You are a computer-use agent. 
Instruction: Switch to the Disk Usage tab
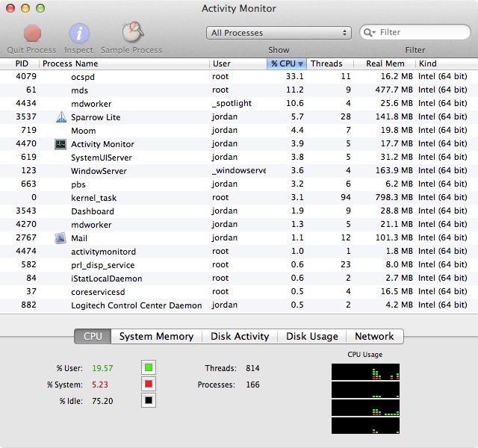[x=312, y=336]
